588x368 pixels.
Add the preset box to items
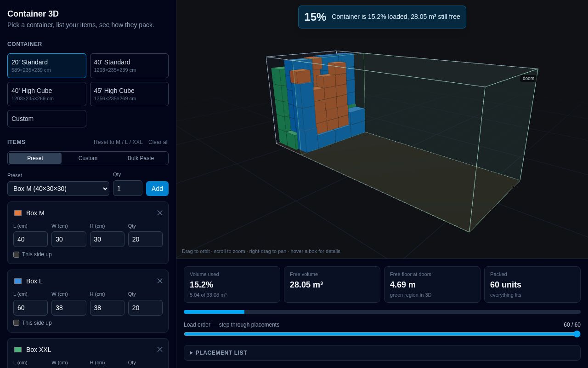157,189
